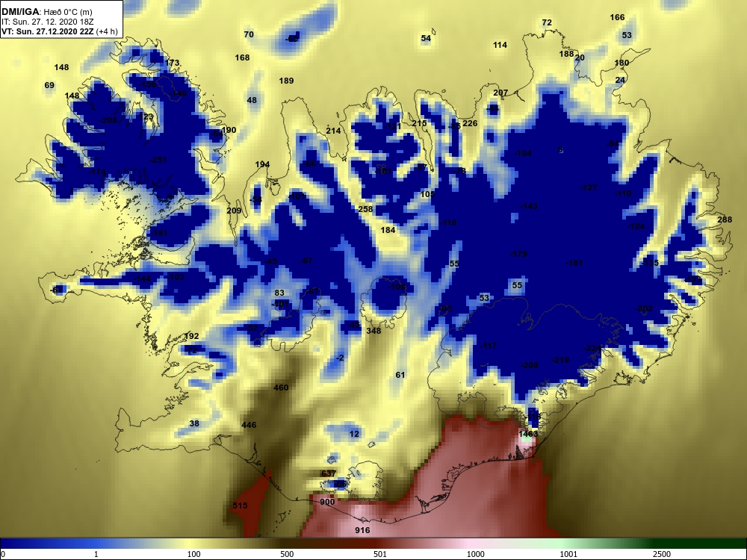Click the 83 map value
747x560 pixels.
279,293
